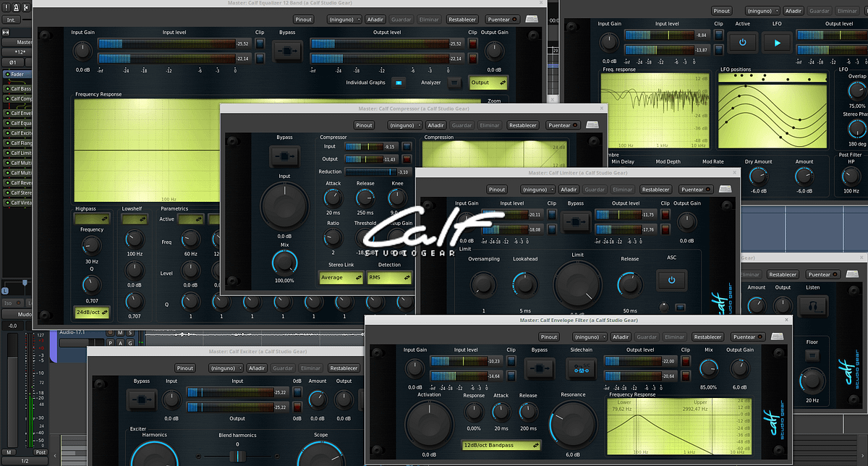The height and width of the screenshot is (466, 868).
Task: Click the Sidechain icon in Envelope Filter
Action: [x=582, y=370]
